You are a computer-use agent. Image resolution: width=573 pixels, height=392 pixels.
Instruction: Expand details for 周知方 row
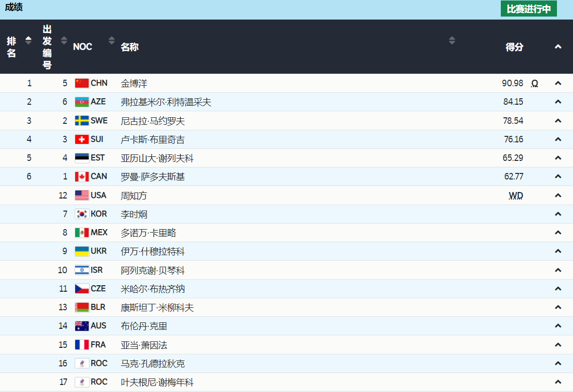pos(557,195)
